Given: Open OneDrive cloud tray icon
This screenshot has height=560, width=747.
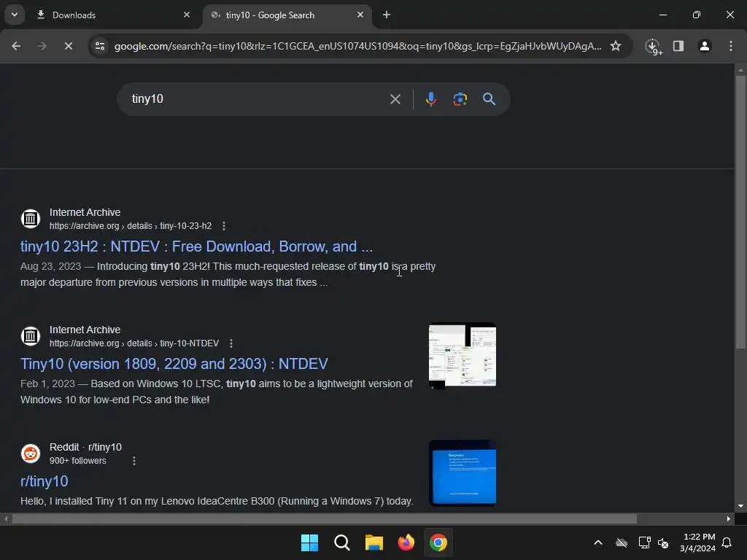Looking at the screenshot, I should pyautogui.click(x=622, y=542).
